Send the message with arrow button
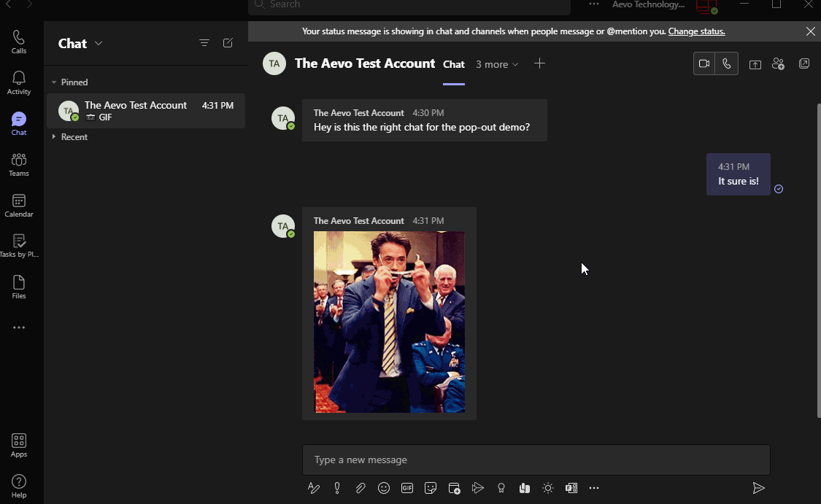Viewport: 821px width, 504px height. (758, 488)
